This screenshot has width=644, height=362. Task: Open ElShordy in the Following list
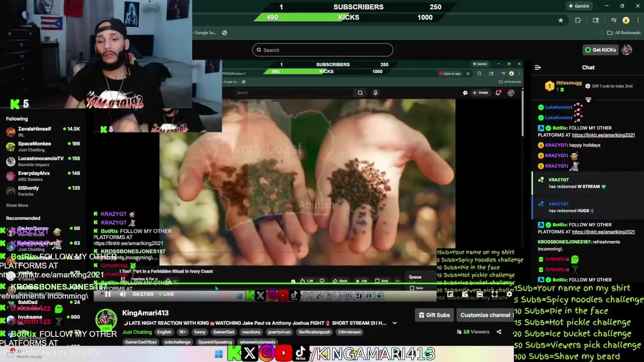[43, 191]
